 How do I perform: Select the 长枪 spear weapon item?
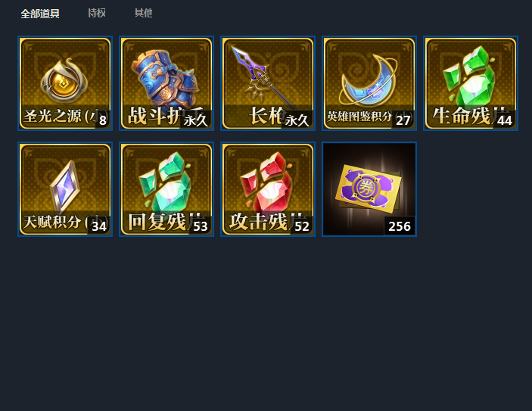[x=268, y=83]
